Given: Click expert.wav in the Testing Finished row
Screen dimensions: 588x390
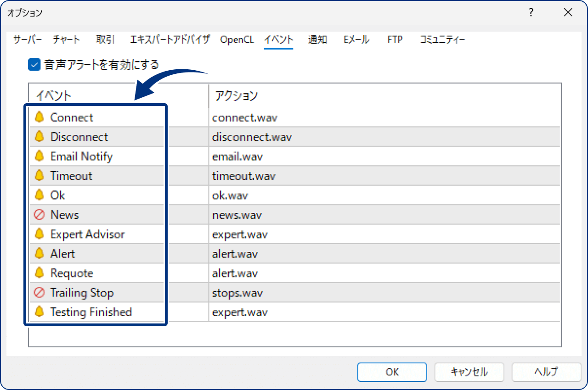Looking at the screenshot, I should click(x=385, y=312).
